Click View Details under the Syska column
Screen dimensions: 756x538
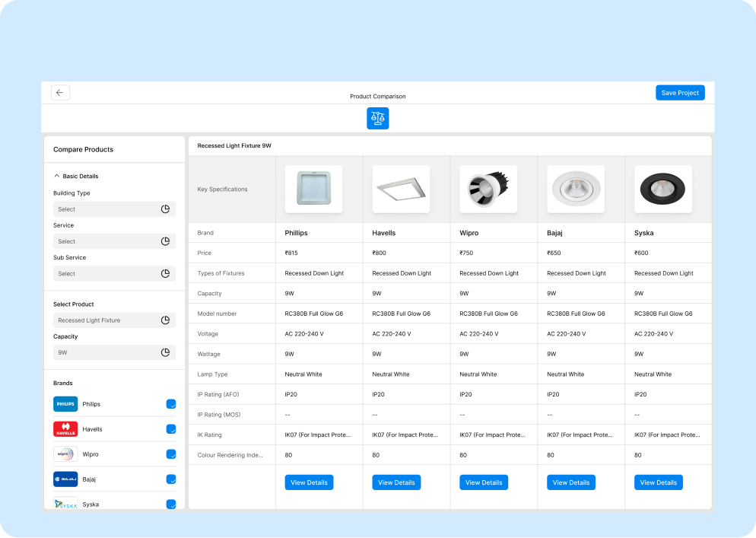(658, 482)
